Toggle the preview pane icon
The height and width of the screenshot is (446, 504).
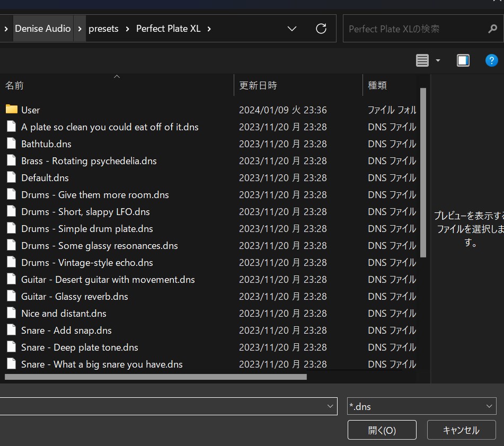[x=463, y=60]
